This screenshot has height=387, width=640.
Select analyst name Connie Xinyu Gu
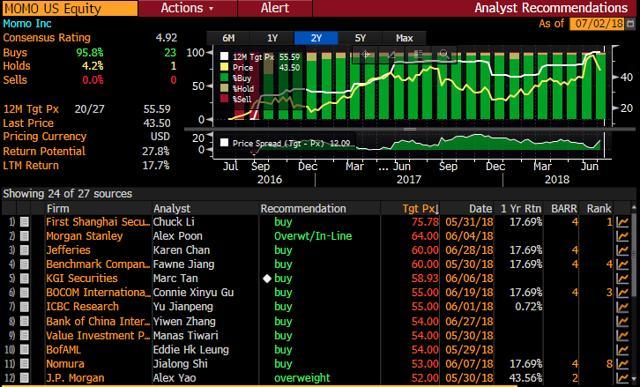coord(193,293)
